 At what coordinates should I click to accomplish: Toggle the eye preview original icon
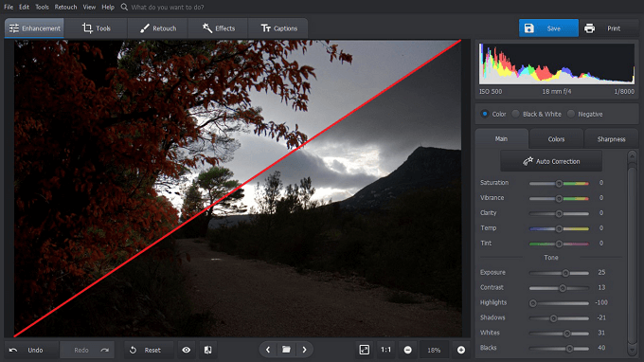(x=186, y=350)
